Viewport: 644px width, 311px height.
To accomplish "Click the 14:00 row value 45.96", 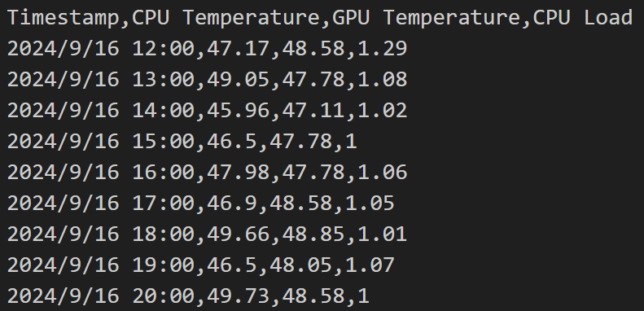I will [x=239, y=111].
